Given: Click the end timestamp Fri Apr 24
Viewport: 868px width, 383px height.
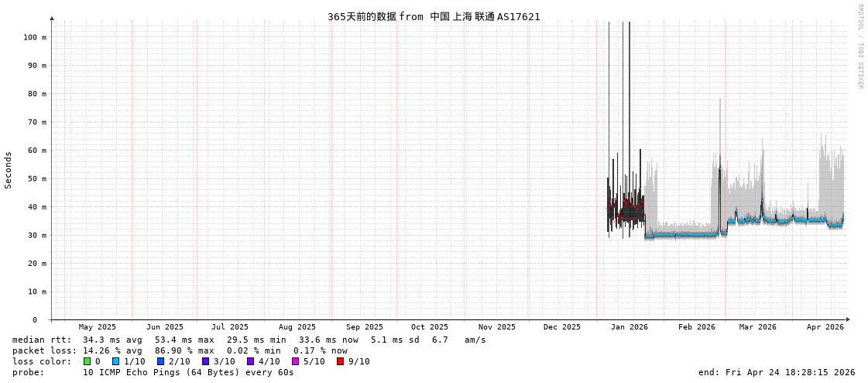Looking at the screenshot, I should point(777,372).
